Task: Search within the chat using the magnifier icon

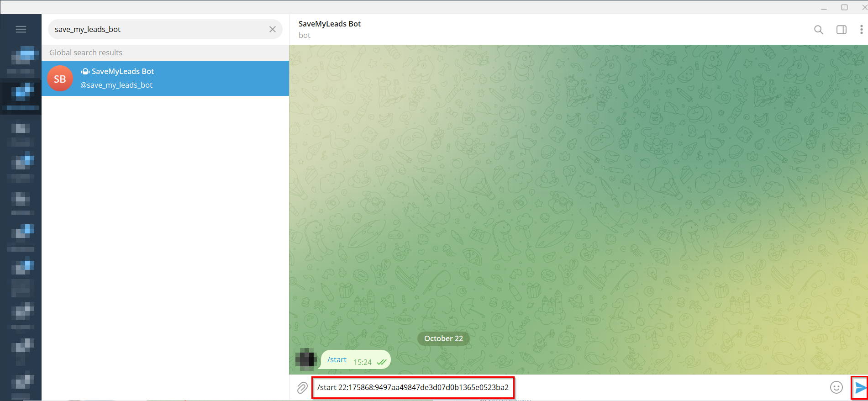Action: click(818, 30)
